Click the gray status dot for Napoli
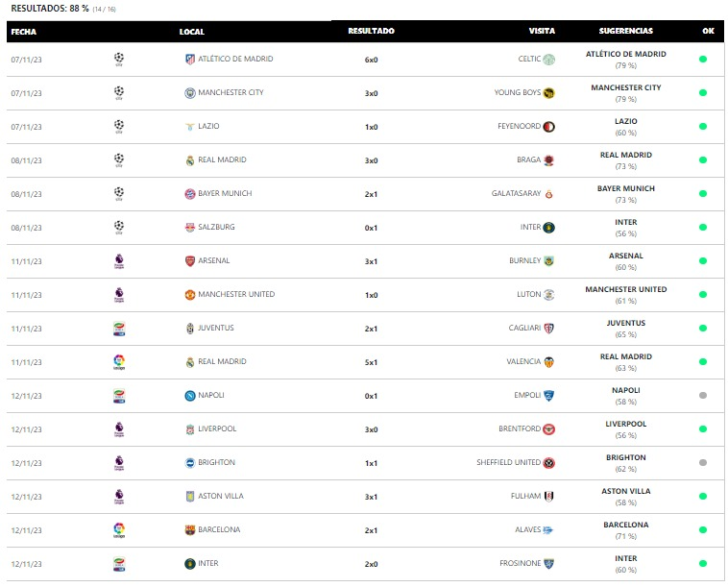The image size is (728, 587). point(702,395)
